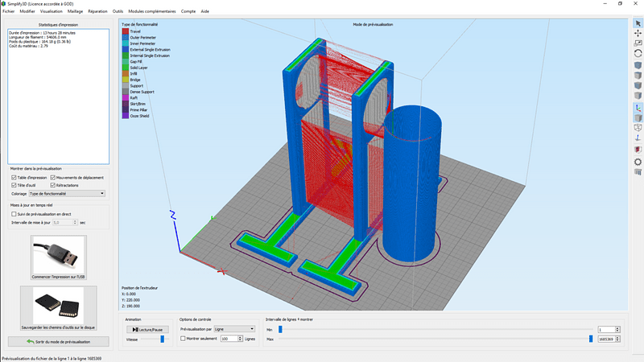Toggle the Mouvements de déplacement checkbox
Viewport: 644px width, 362px height.
coord(53,178)
